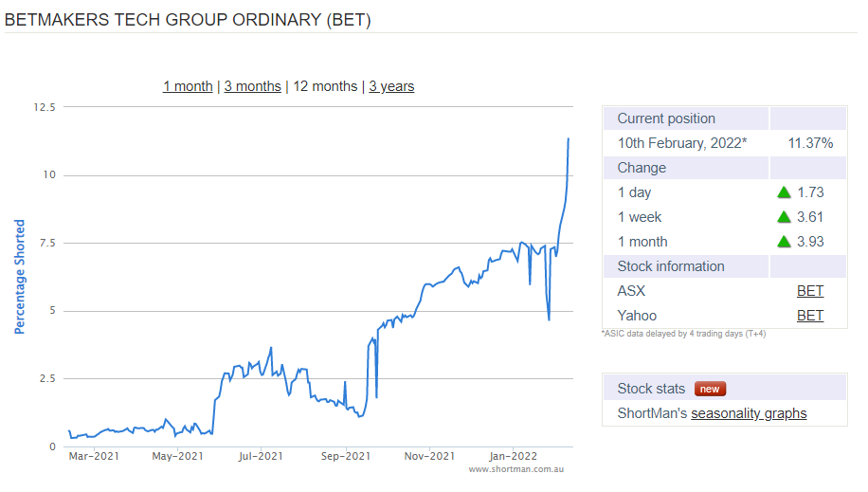Image resolution: width=868 pixels, height=492 pixels.
Task: Click the green up arrow beside 1 week
Action: pos(784,217)
